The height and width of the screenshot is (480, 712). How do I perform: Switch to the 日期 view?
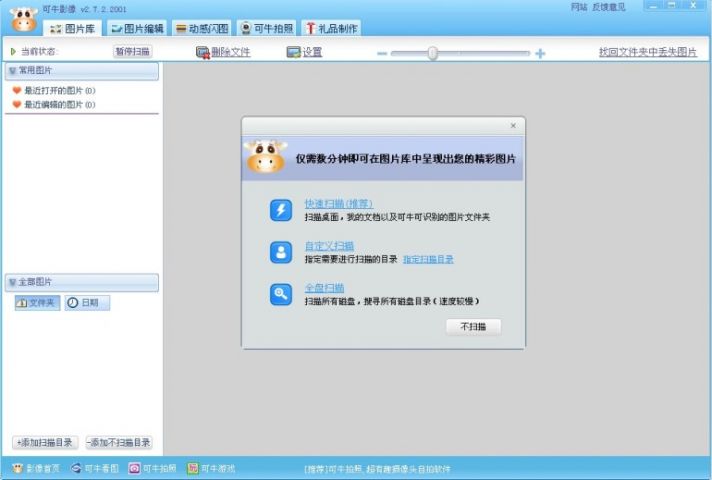coord(87,302)
